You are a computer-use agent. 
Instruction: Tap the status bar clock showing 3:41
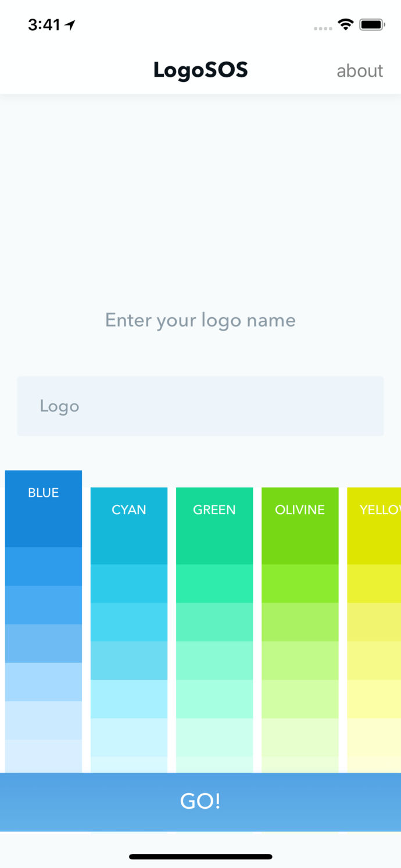44,25
